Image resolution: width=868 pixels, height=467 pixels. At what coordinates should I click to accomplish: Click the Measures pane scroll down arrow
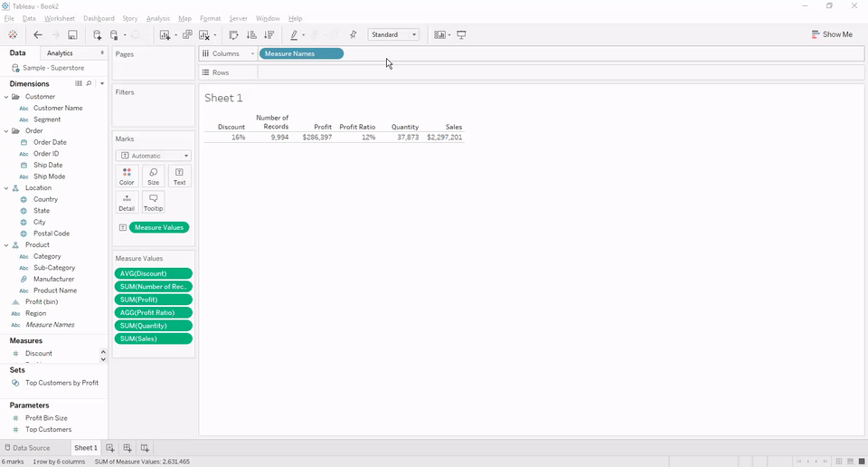pos(103,359)
